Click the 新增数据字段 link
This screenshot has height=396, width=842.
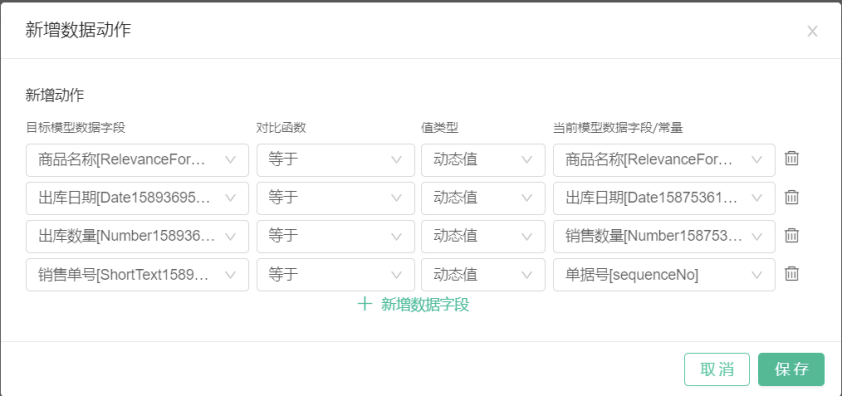(x=425, y=305)
